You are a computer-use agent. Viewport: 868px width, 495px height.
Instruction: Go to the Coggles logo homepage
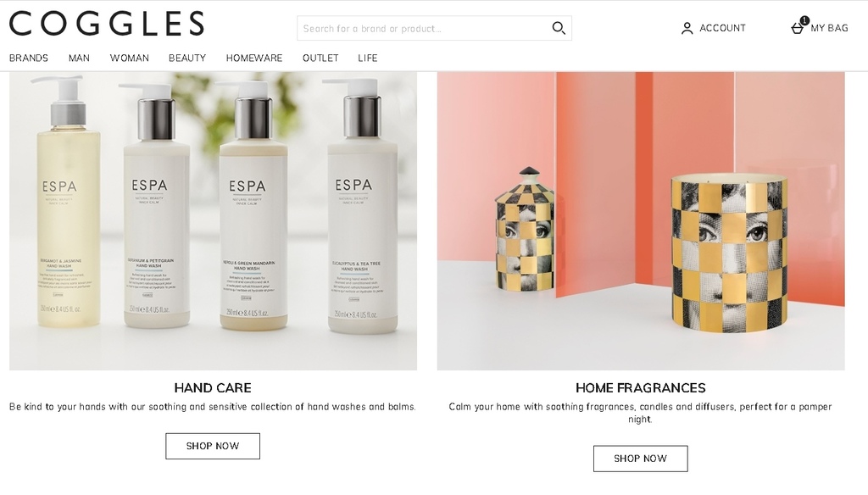pyautogui.click(x=106, y=23)
